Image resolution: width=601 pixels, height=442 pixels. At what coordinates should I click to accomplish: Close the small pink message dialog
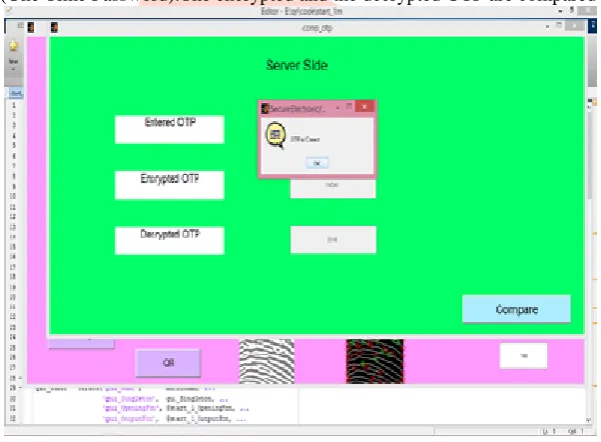coord(365,107)
